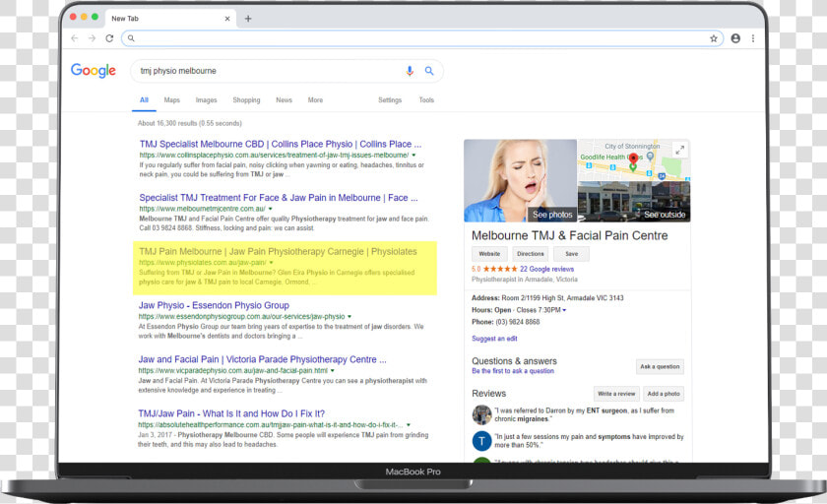Image resolution: width=827 pixels, height=504 pixels.
Task: Open 'Jaw and Facial Pain' Victoria Parade result
Action: coord(262,359)
